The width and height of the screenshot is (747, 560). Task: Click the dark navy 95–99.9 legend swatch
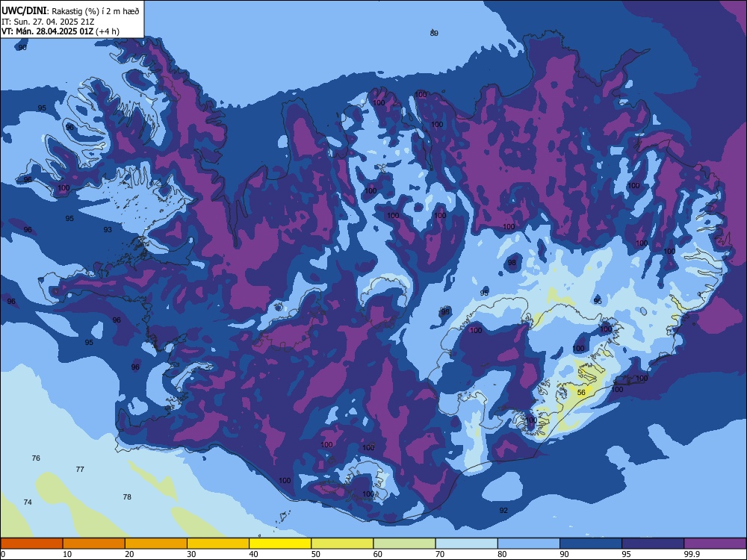click(x=653, y=544)
